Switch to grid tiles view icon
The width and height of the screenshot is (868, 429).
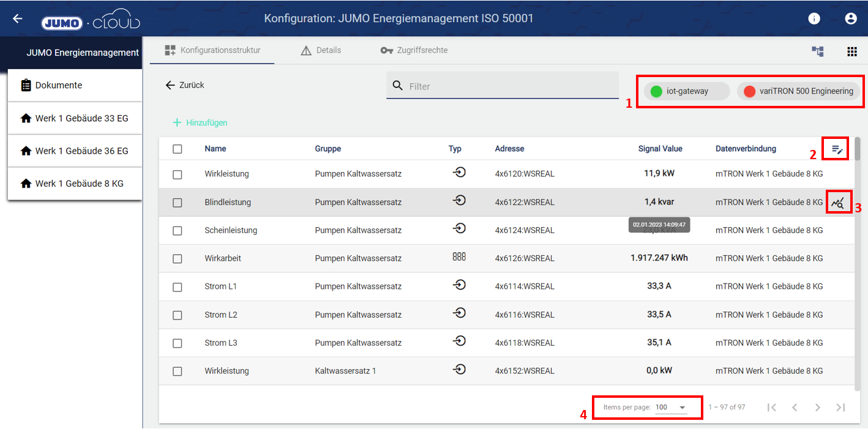coord(851,51)
